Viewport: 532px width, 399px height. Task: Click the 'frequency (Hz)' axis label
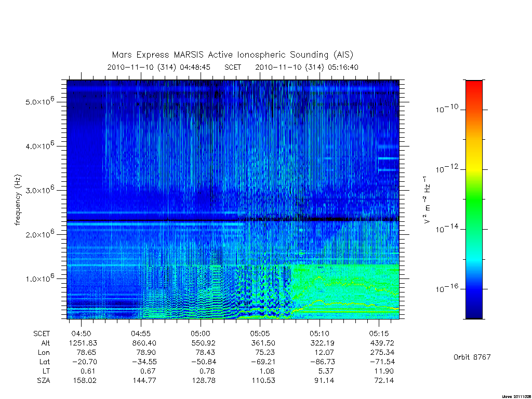pyautogui.click(x=18, y=199)
